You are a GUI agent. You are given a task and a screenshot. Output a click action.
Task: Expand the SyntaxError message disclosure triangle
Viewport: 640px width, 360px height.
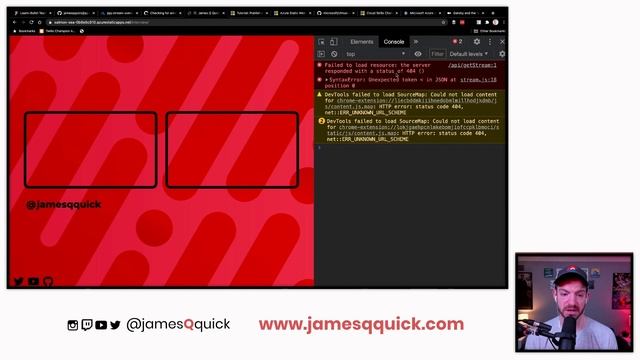pyautogui.click(x=327, y=80)
